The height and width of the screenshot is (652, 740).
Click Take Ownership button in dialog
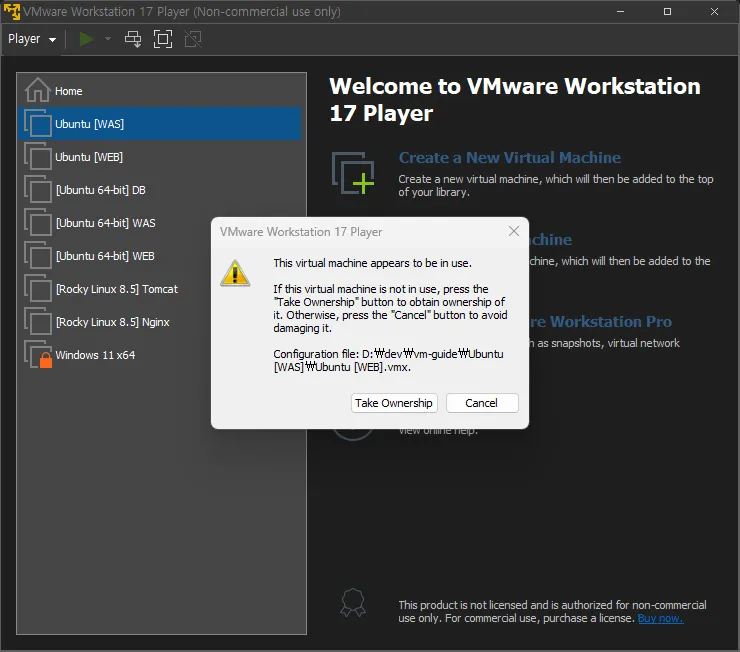[394, 403]
